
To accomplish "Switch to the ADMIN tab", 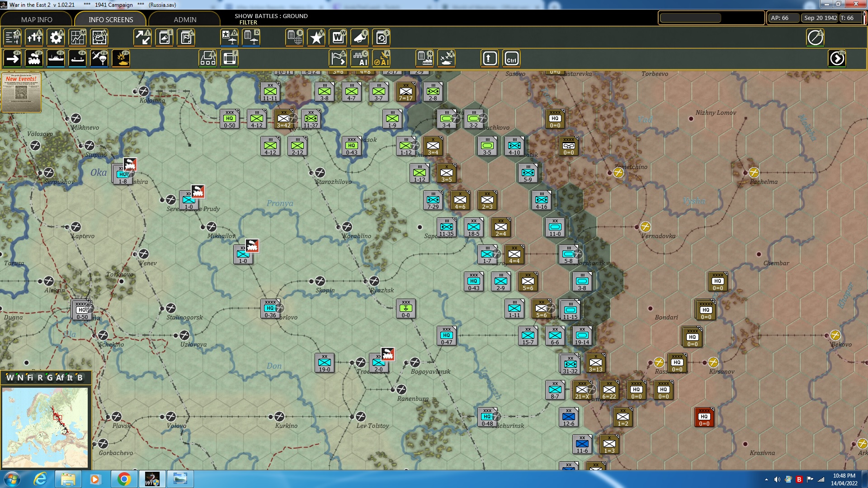I will [185, 19].
